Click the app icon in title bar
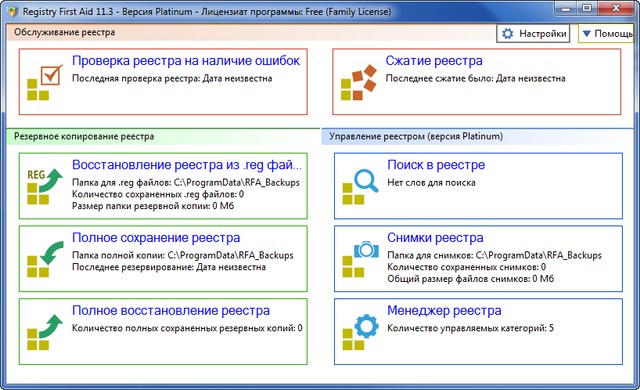The width and height of the screenshot is (640, 390). point(13,11)
